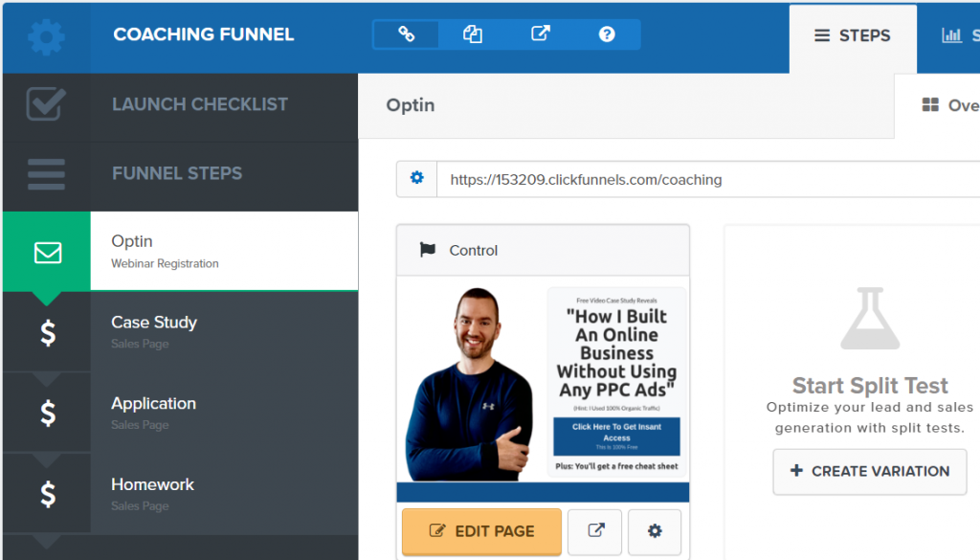Open page preview via external link button

coord(595,531)
